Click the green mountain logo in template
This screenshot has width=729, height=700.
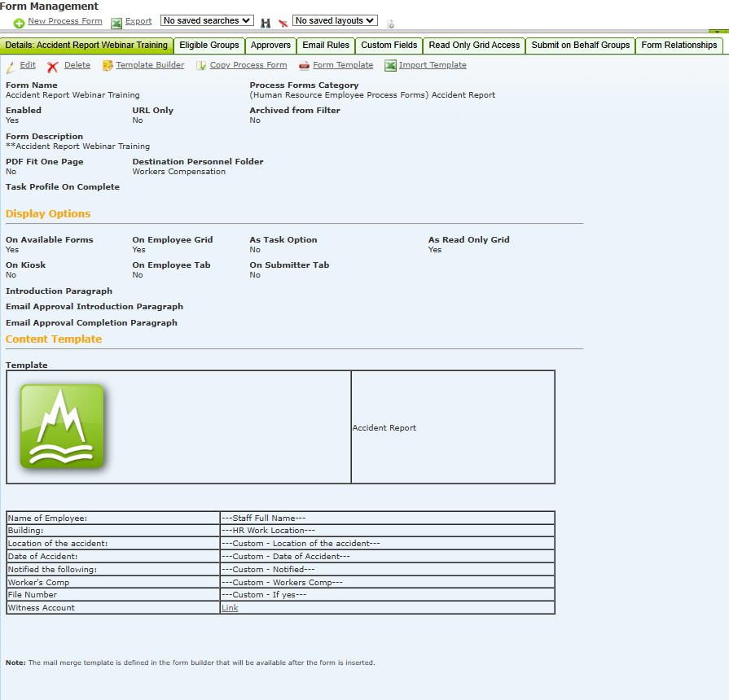click(x=62, y=426)
